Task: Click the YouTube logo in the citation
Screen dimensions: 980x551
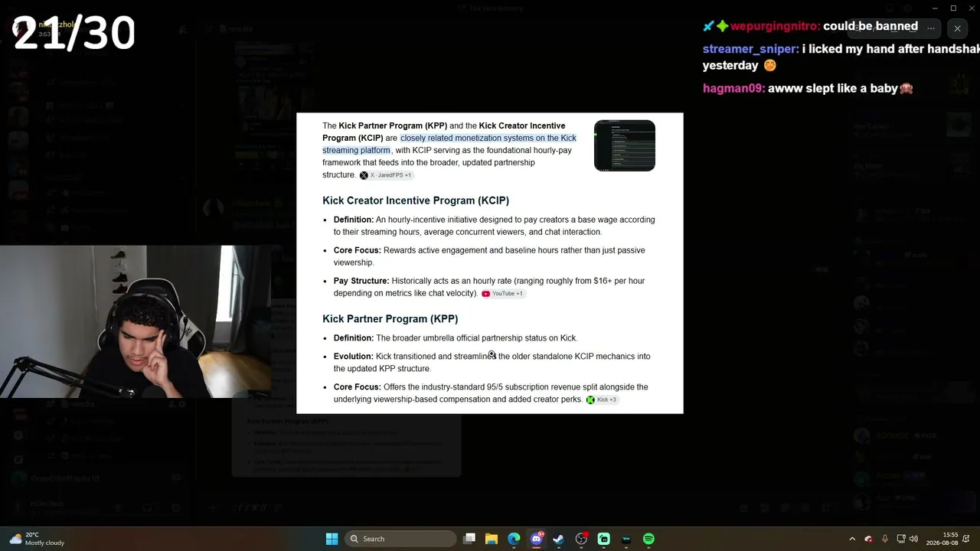Action: click(x=485, y=294)
